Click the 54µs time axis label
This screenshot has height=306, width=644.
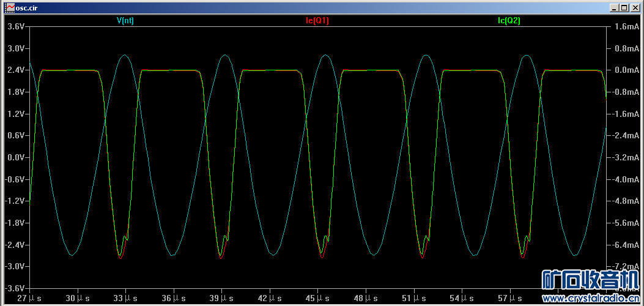coord(462,297)
